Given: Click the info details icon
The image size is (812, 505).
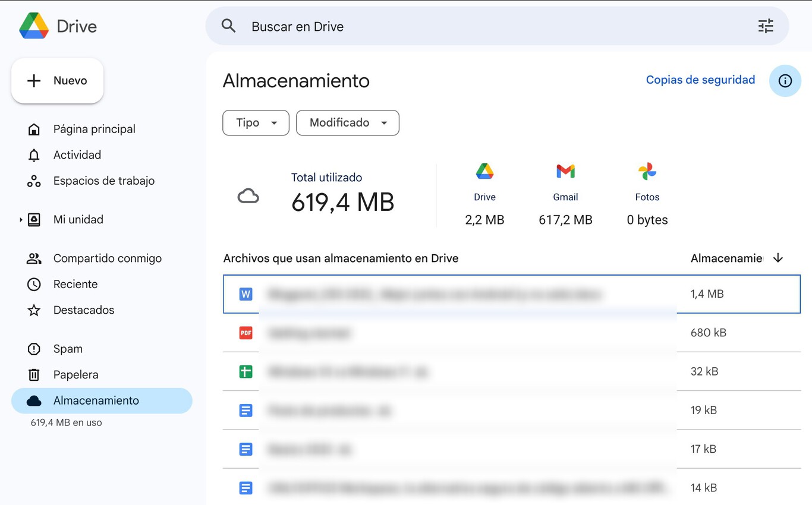Looking at the screenshot, I should click(785, 81).
